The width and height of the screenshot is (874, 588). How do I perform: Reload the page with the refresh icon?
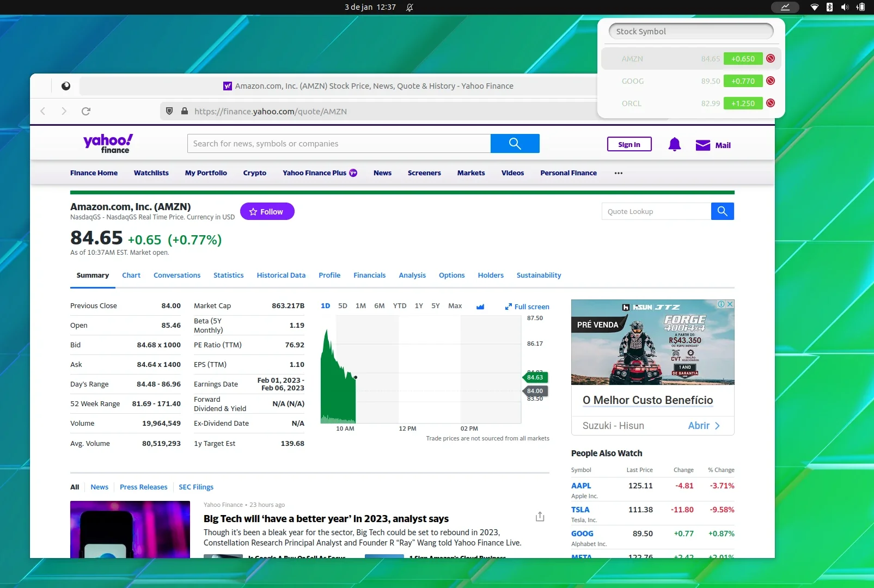click(86, 111)
